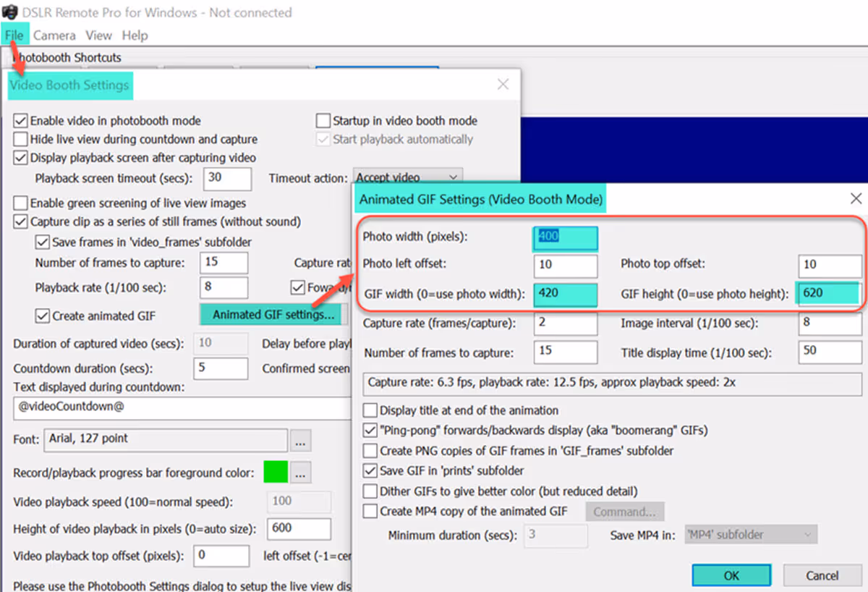Close the Video Booth Settings dialog

pos(503,84)
